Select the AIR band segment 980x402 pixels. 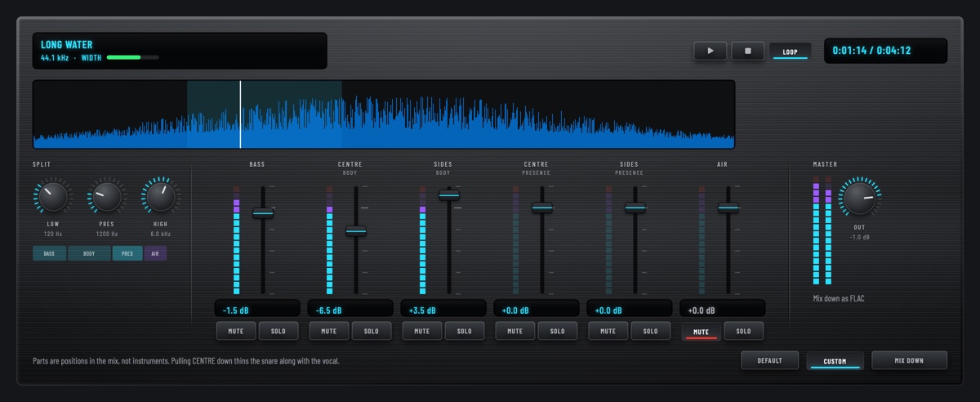coord(155,253)
